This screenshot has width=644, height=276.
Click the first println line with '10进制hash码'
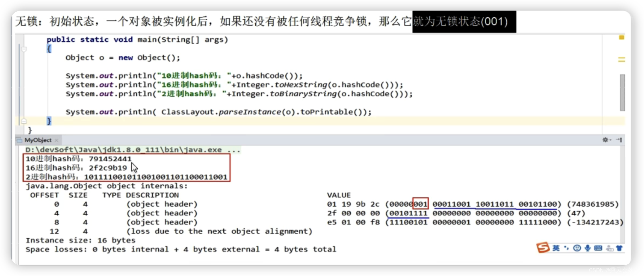tap(184, 76)
